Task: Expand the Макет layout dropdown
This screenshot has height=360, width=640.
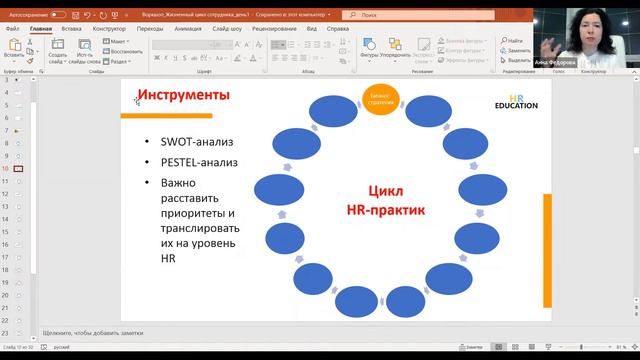Action: (x=116, y=41)
